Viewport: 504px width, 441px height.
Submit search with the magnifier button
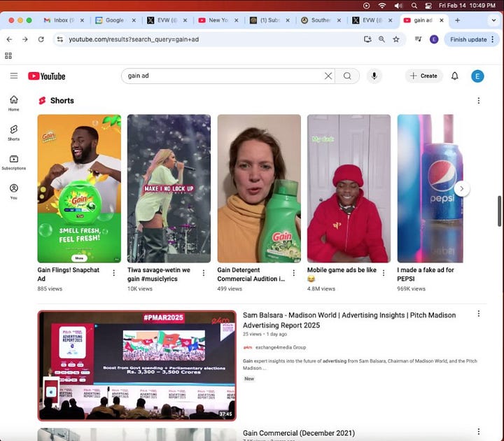point(347,76)
